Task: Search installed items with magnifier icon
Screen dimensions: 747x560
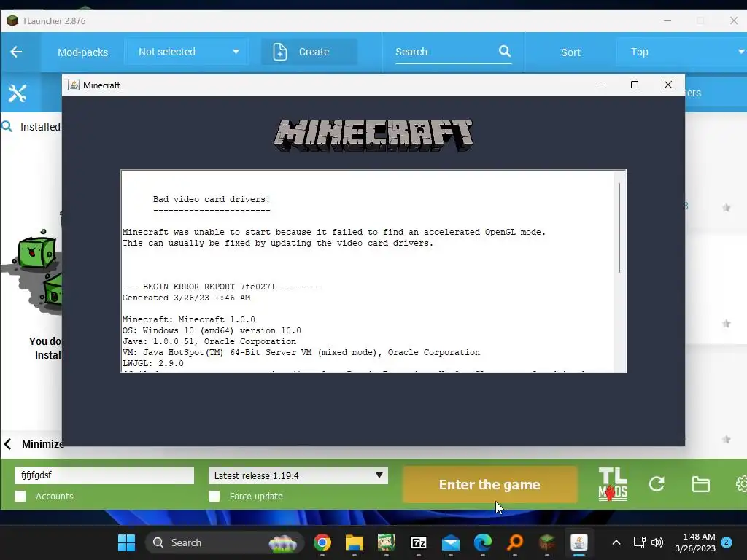Action: 7,126
